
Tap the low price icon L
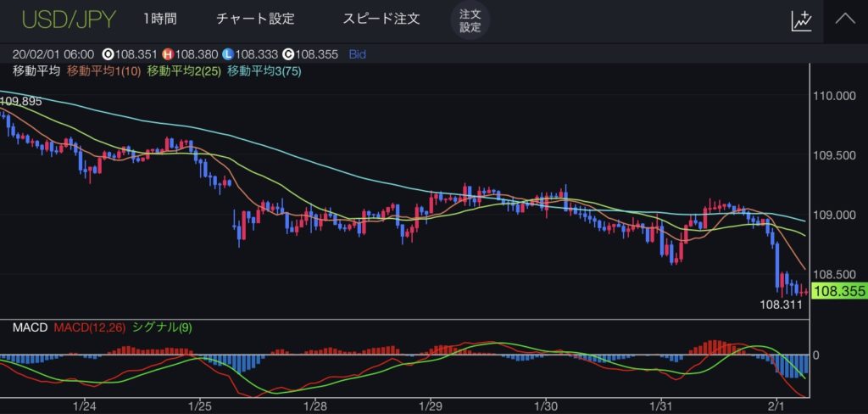(228, 54)
